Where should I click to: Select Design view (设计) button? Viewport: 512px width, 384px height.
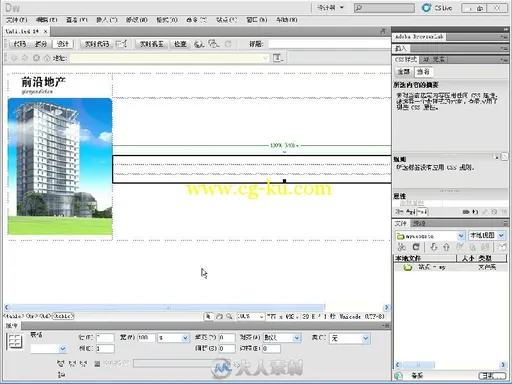pos(63,44)
